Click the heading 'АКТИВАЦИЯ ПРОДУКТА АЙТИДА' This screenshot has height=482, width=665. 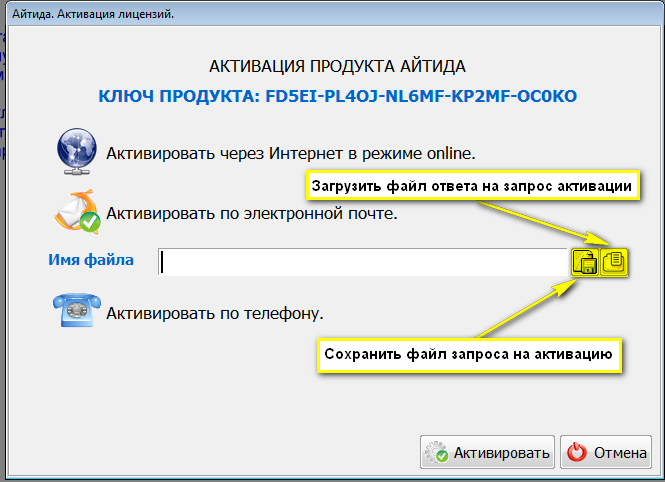pyautogui.click(x=338, y=67)
